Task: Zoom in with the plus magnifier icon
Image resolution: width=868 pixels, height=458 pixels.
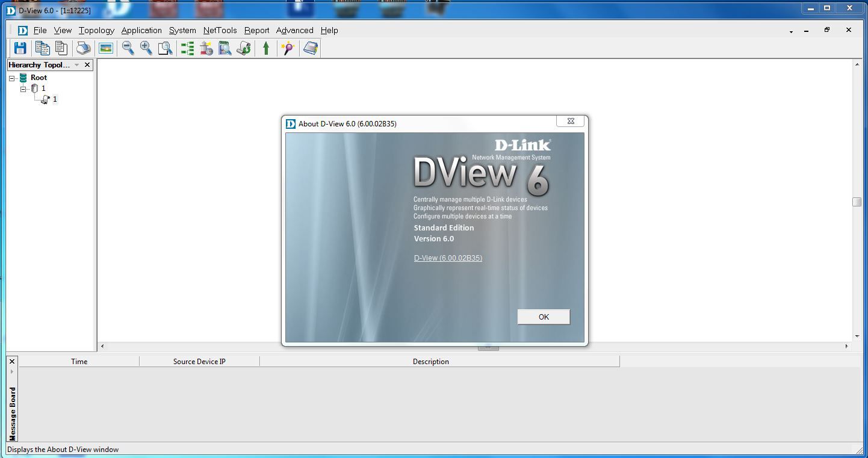Action: coord(146,48)
